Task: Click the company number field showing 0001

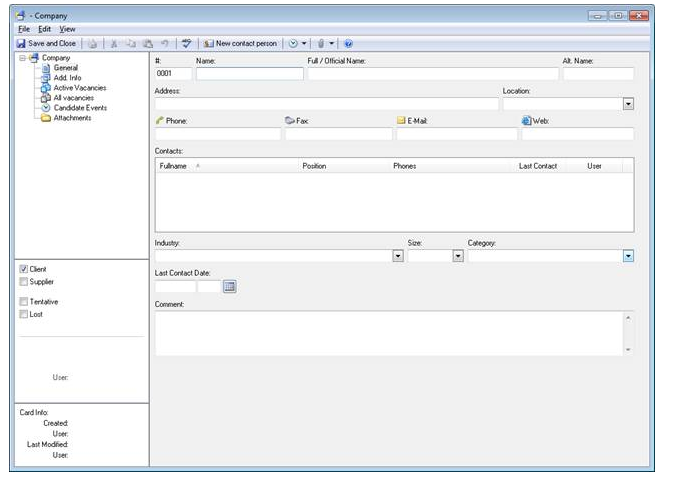Action: [x=173, y=74]
